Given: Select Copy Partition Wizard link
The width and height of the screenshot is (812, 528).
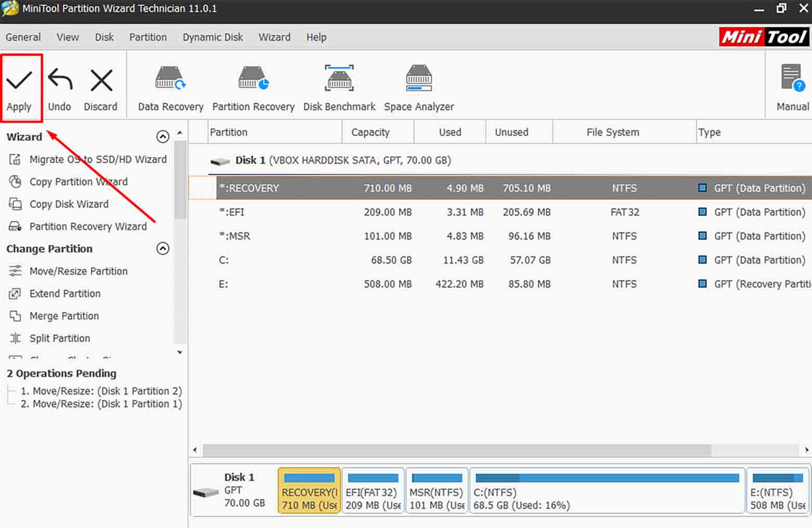Looking at the screenshot, I should [78, 181].
